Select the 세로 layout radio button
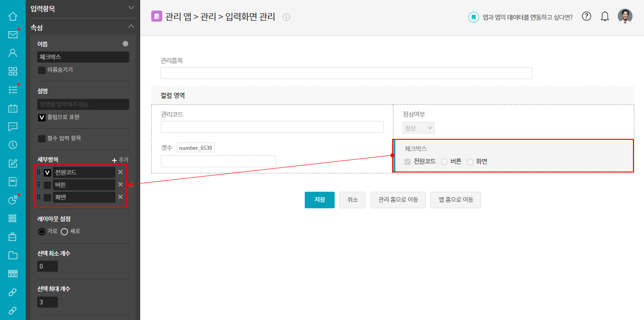 65,232
